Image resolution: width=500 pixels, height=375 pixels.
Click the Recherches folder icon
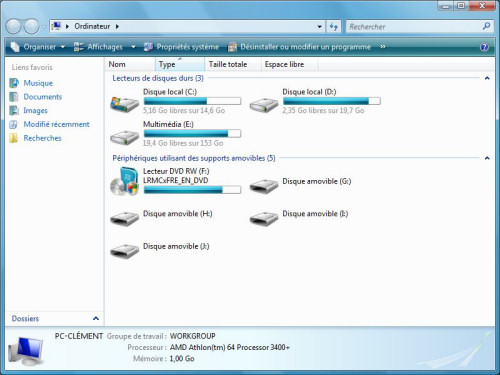[14, 138]
